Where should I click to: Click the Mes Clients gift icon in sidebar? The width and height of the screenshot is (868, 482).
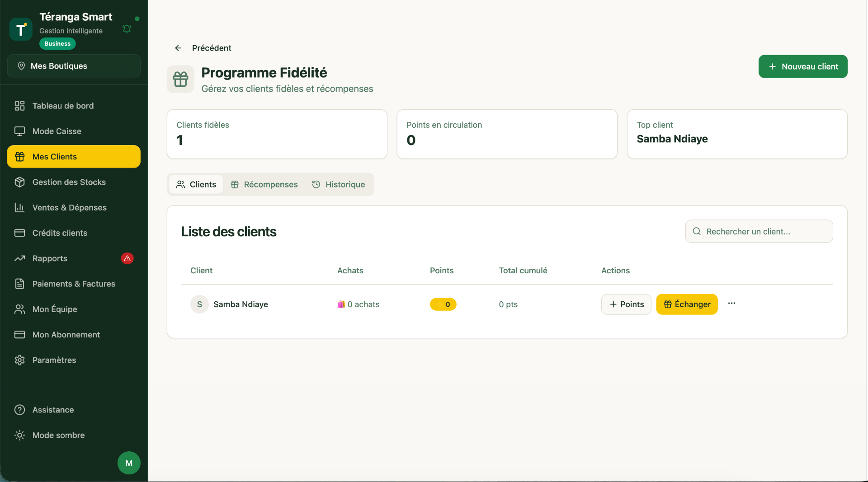(x=19, y=157)
